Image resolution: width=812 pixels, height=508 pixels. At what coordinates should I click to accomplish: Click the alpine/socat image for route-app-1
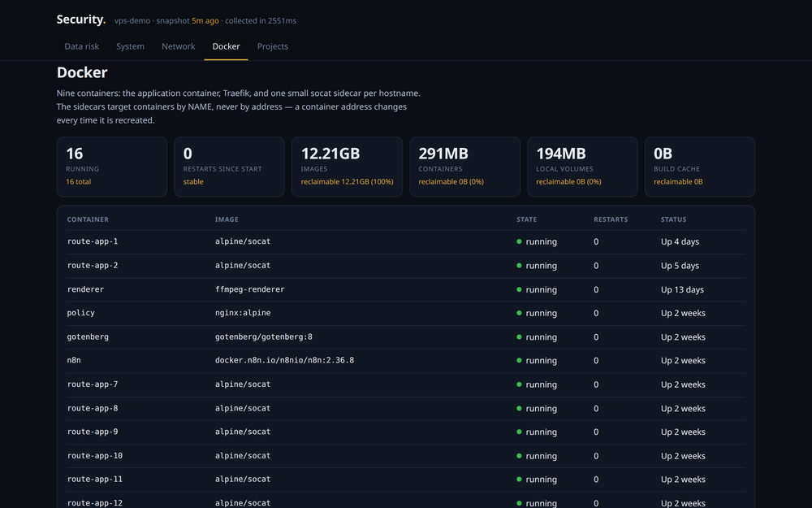[x=243, y=241]
